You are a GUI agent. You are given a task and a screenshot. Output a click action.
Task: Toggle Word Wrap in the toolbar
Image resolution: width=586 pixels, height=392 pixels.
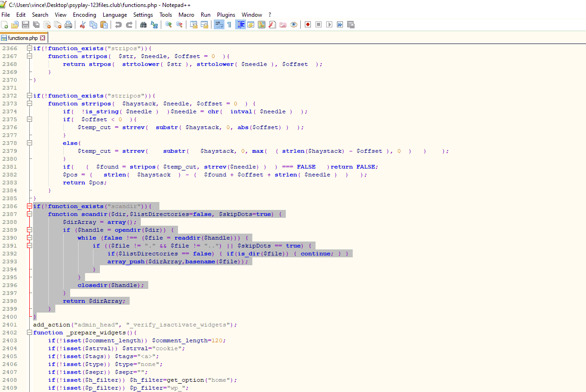[218, 25]
